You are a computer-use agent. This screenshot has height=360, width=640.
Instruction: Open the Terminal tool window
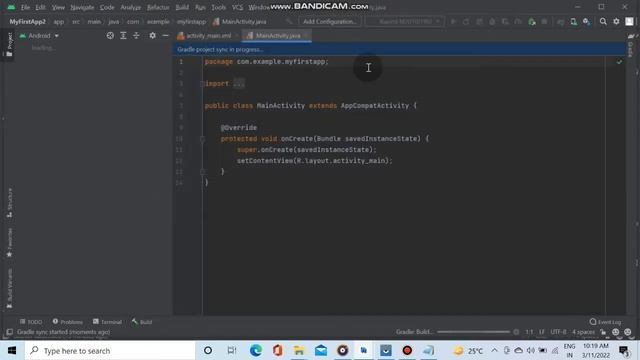click(107, 322)
